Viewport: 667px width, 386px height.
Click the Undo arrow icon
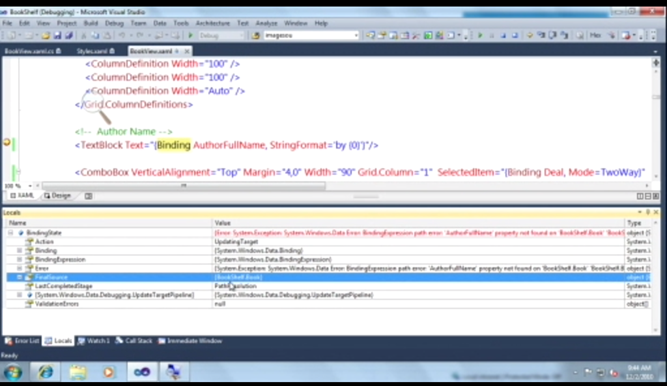(122, 36)
